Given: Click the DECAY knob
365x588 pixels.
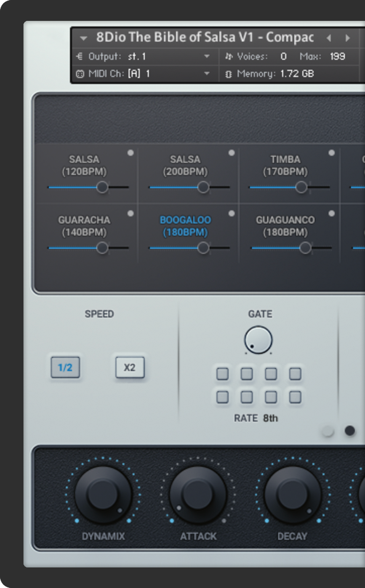Looking at the screenshot, I should pos(293,495).
